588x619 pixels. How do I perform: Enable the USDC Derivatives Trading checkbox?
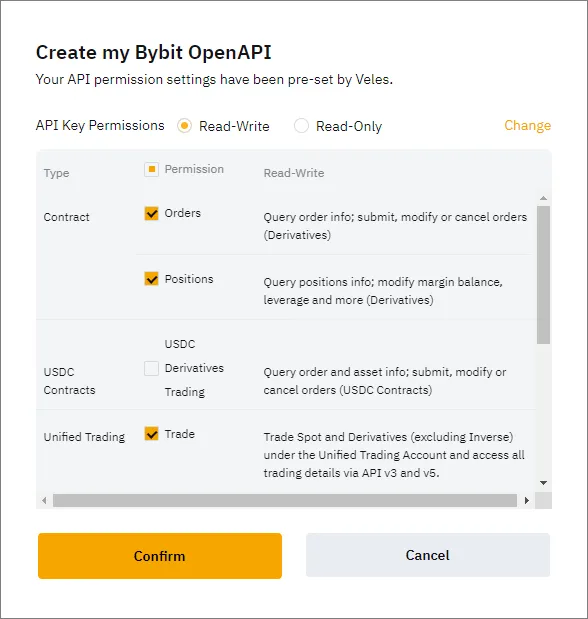[151, 368]
